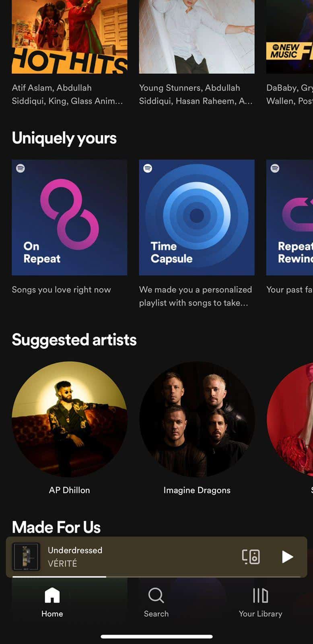The width and height of the screenshot is (313, 644).
Task: Tap the Home icon in bottom navigation
Action: pyautogui.click(x=52, y=595)
